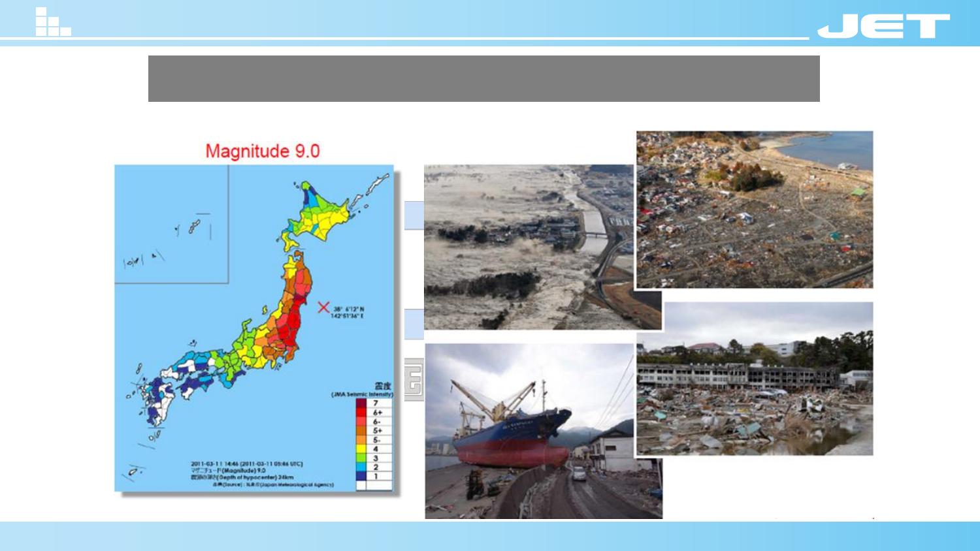Click the JET logo in header
This screenshot has width=980, height=551.
(x=883, y=26)
